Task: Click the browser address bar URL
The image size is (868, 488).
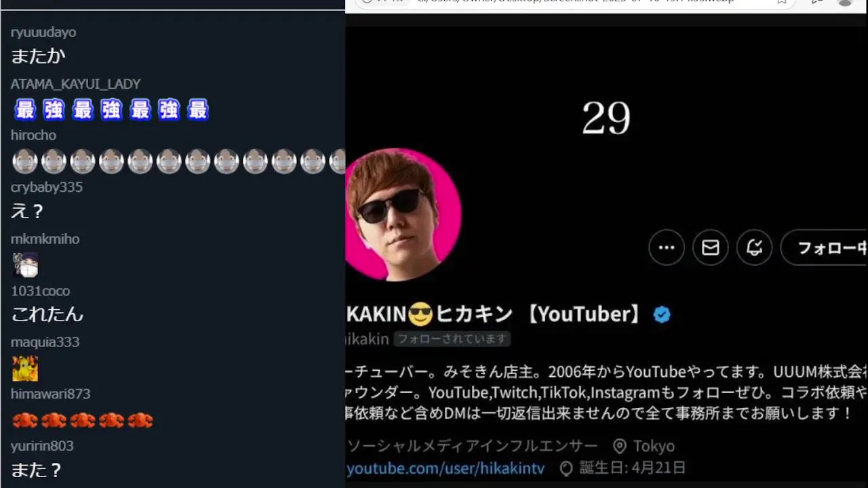Action: click(576, 2)
